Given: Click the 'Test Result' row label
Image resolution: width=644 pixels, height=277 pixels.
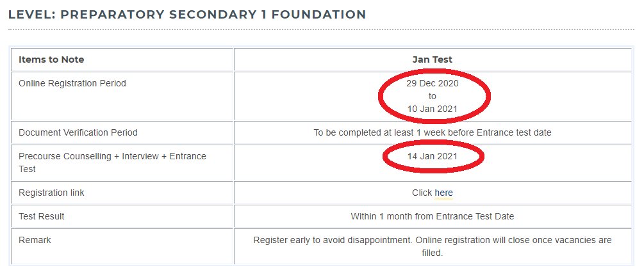Looking at the screenshot, I should (x=41, y=216).
